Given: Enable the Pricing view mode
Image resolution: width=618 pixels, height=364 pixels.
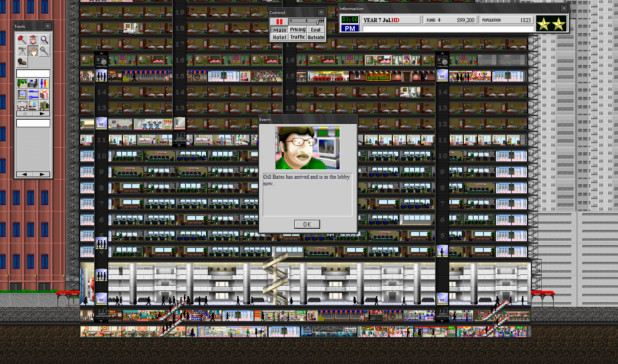Looking at the screenshot, I should [x=297, y=30].
